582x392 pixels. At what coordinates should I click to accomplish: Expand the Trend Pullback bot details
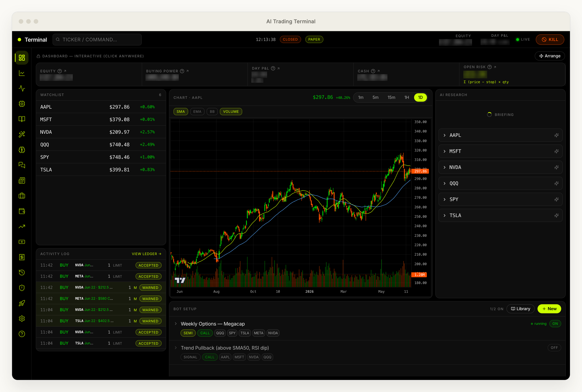(176, 348)
